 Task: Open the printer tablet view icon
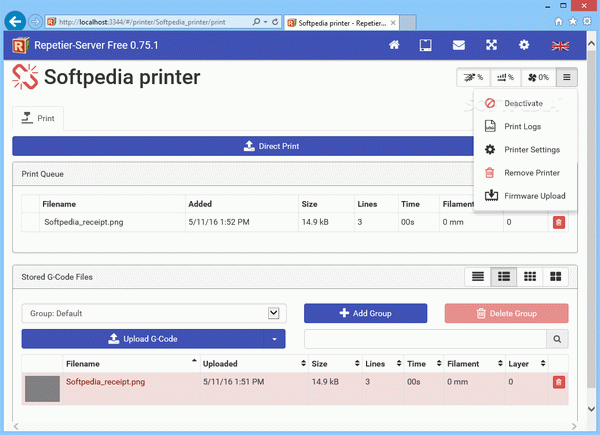(426, 45)
